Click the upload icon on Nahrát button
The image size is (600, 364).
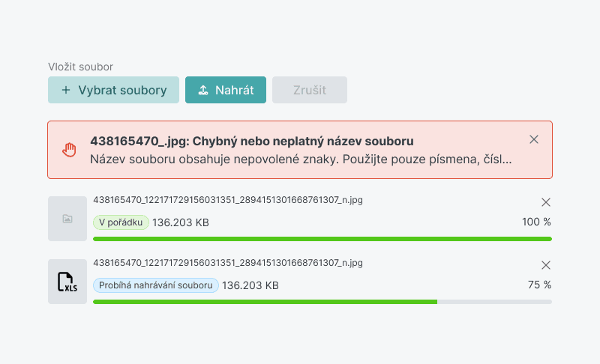coord(202,90)
